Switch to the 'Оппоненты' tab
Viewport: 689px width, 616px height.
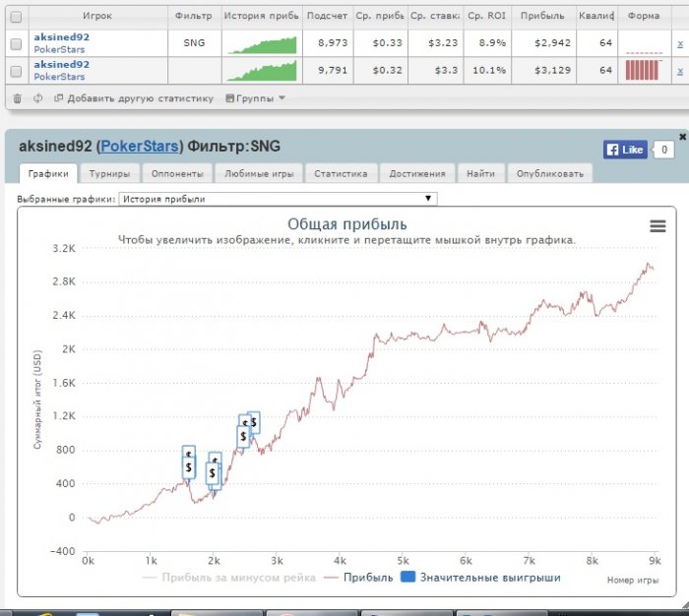[177, 173]
